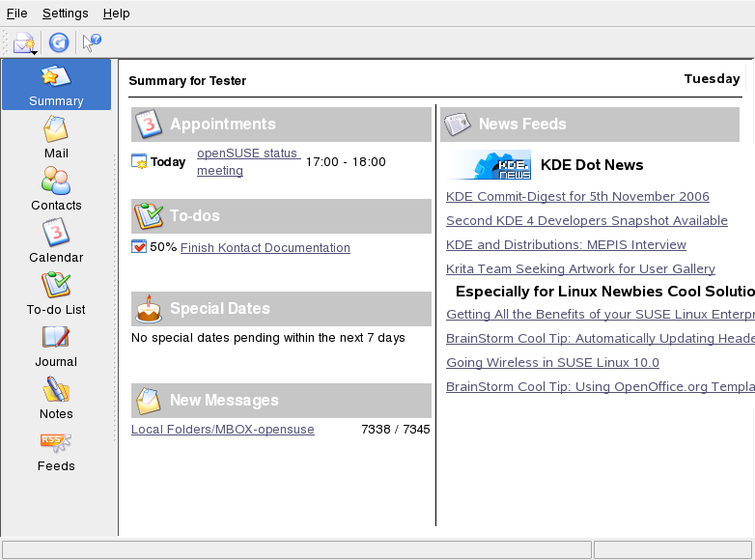Open the Calendar component in sidebar
This screenshot has height=560, width=755.
(56, 240)
